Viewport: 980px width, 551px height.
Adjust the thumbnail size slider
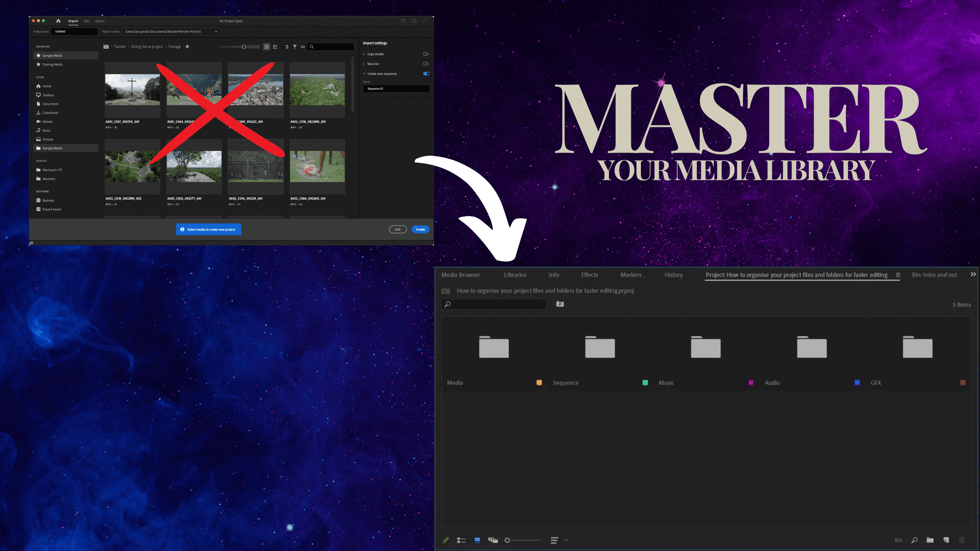(244, 46)
